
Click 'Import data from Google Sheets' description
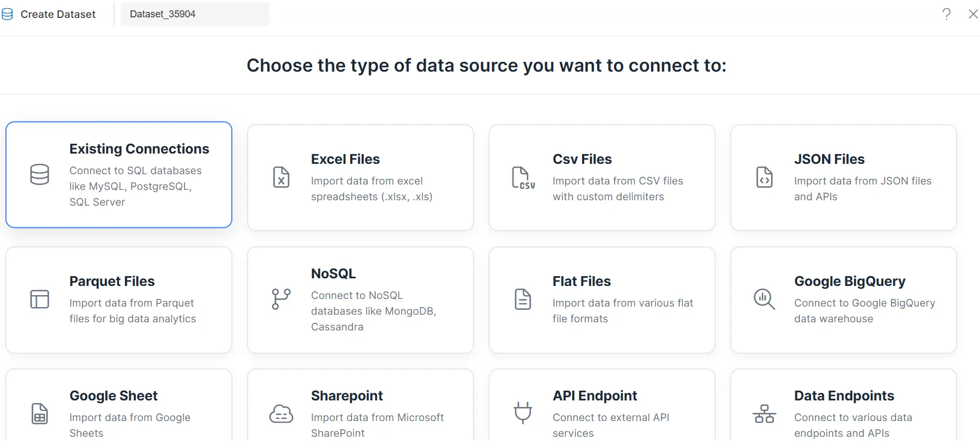click(130, 425)
